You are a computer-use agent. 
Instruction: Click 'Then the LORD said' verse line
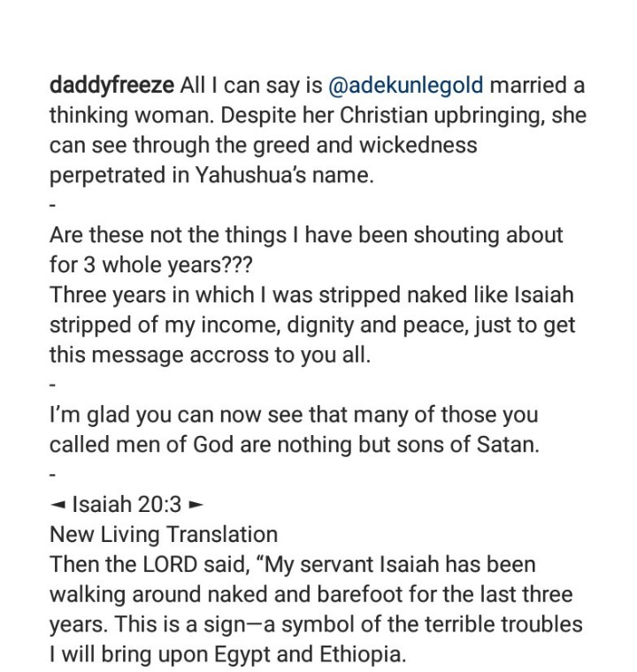pyautogui.click(x=293, y=564)
